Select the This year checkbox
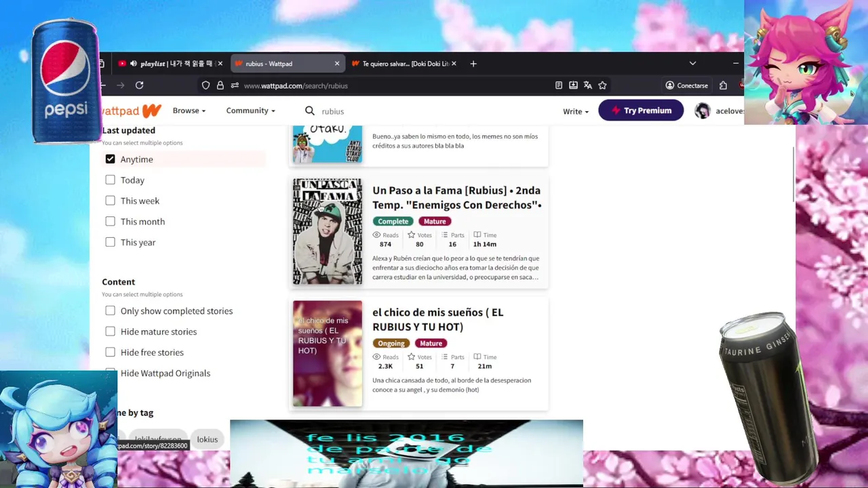 (110, 242)
